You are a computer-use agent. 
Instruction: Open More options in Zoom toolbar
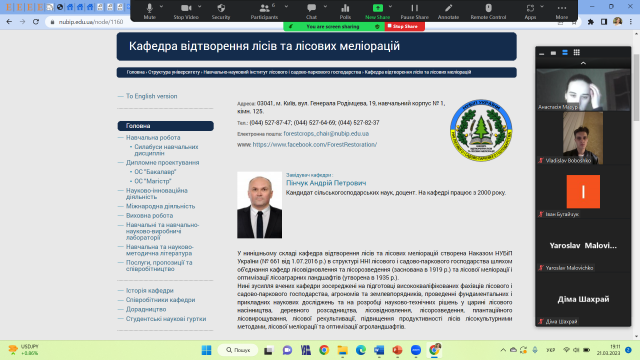(562, 11)
